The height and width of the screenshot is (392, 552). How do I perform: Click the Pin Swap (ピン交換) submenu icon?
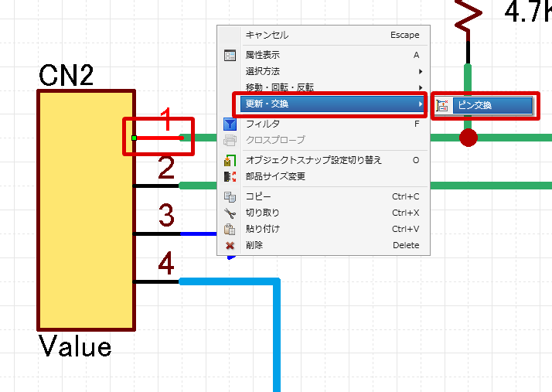(443, 105)
